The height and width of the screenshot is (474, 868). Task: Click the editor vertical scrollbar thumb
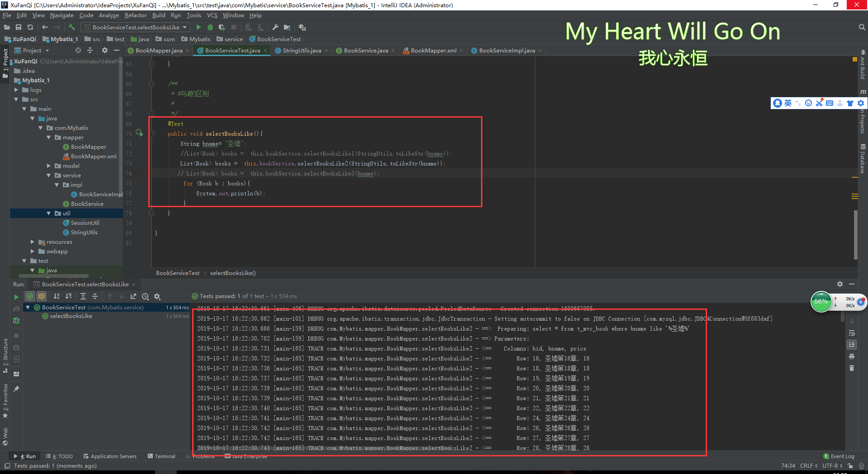tap(855, 234)
